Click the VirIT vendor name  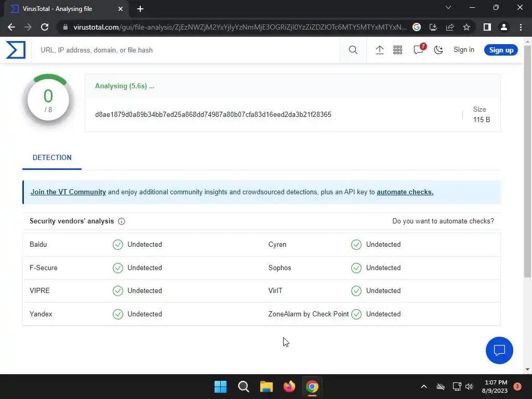click(x=275, y=290)
